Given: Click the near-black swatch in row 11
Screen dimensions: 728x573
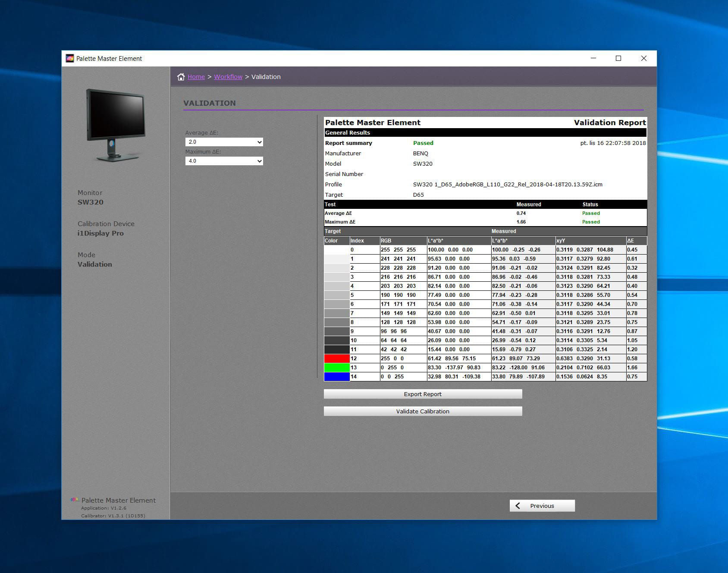Looking at the screenshot, I should (336, 349).
